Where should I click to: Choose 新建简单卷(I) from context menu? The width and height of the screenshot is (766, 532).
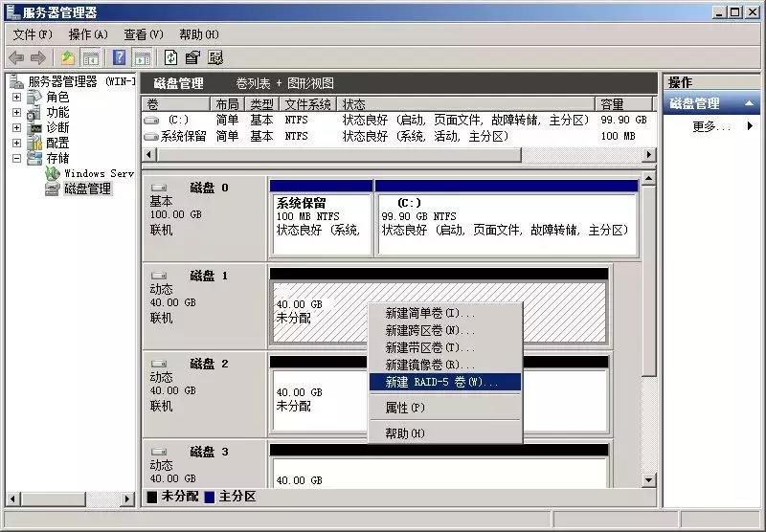tap(445, 313)
